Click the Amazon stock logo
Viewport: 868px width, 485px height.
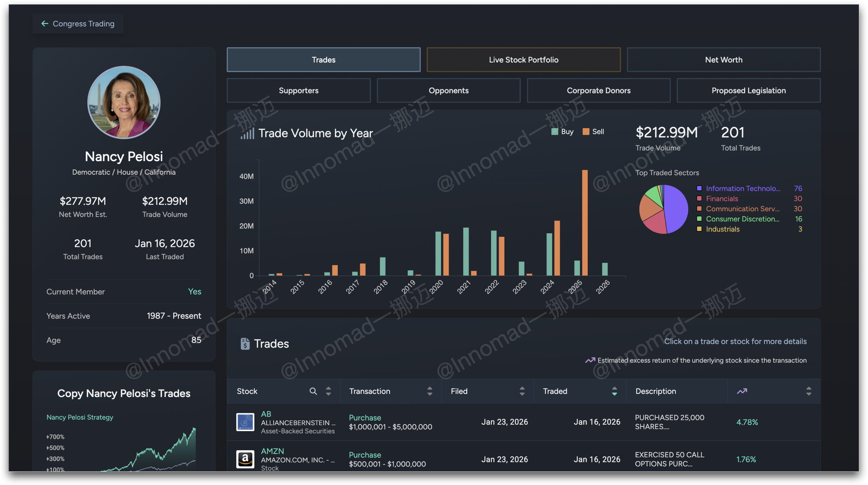click(x=245, y=459)
